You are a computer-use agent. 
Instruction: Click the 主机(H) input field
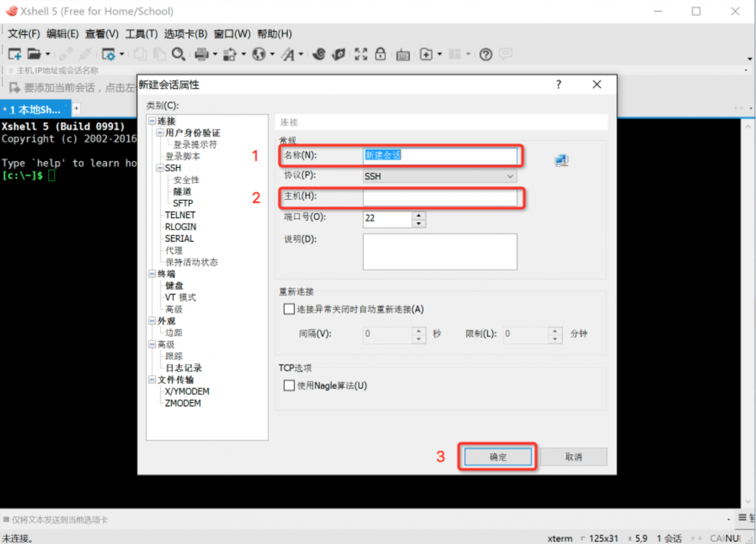pyautogui.click(x=440, y=197)
